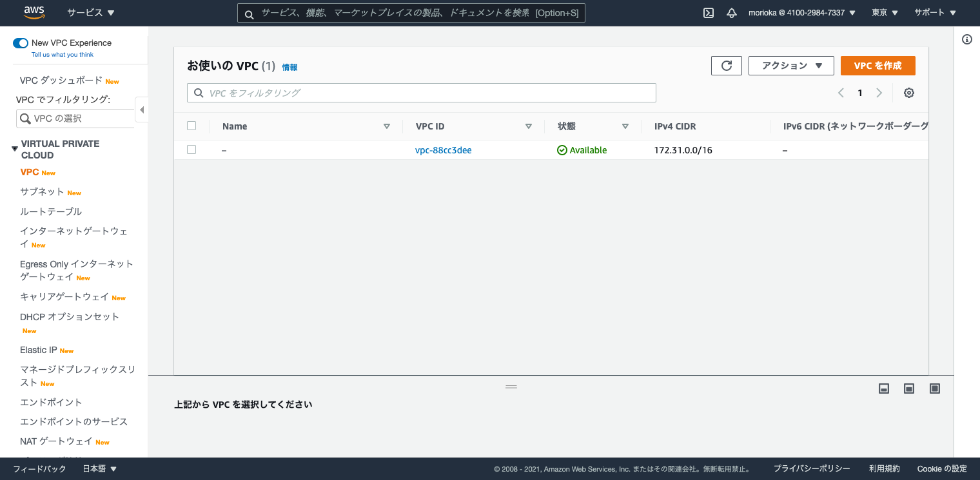The width and height of the screenshot is (980, 480).
Task: Select VPC in the sidebar
Action: coord(30,172)
